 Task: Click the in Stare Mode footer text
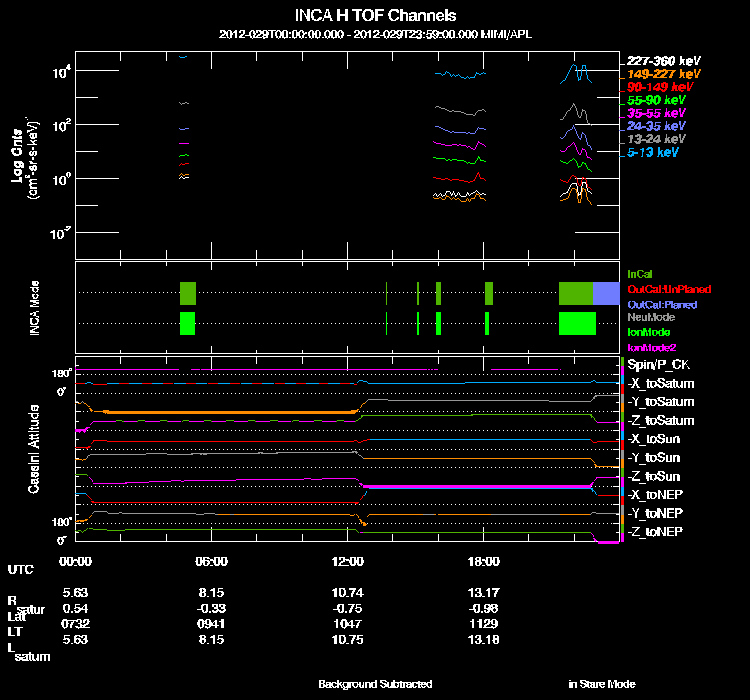click(601, 684)
